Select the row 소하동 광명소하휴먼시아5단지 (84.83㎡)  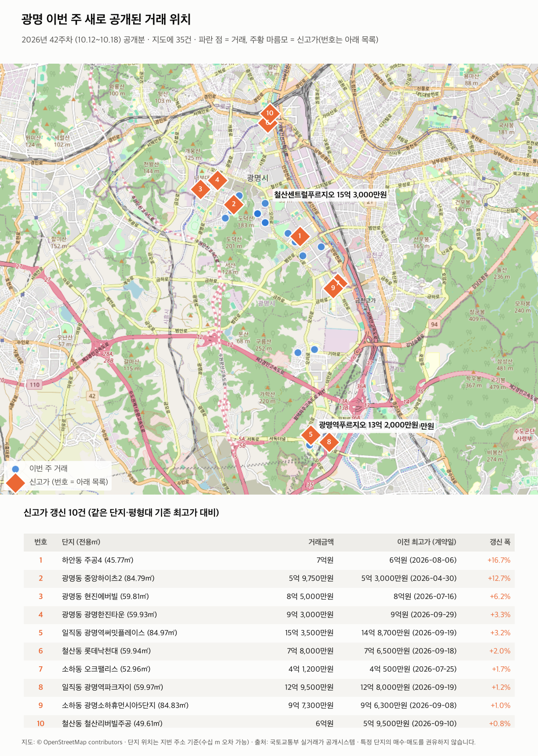click(269, 706)
